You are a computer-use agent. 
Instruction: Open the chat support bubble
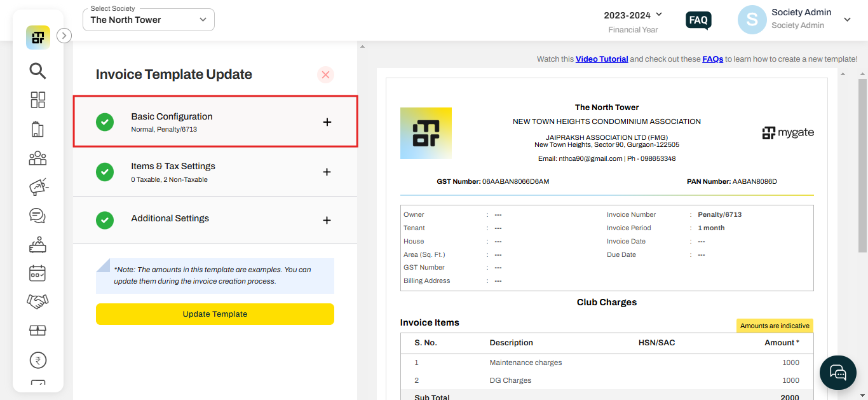tap(837, 373)
